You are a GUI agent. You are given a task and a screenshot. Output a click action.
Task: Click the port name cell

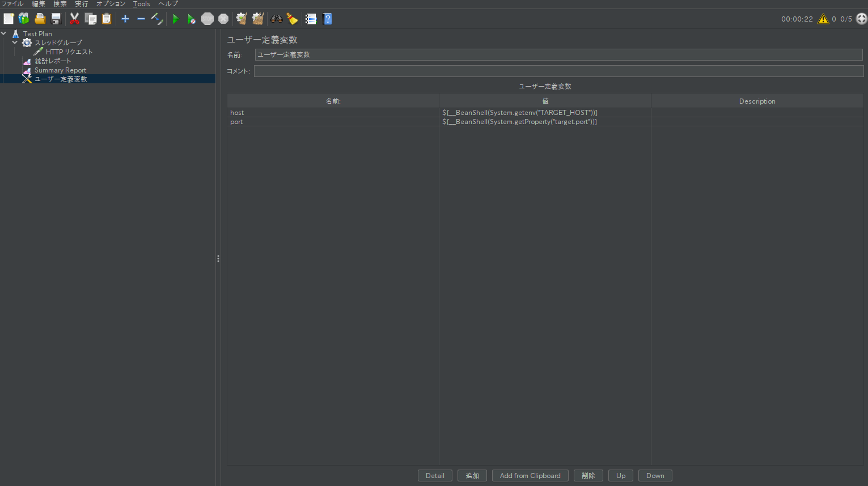[x=333, y=122]
